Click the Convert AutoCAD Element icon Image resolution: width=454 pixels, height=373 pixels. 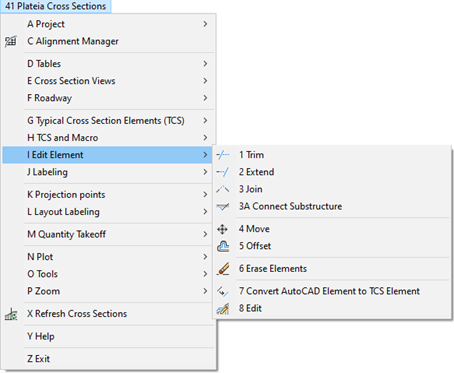[223, 291]
